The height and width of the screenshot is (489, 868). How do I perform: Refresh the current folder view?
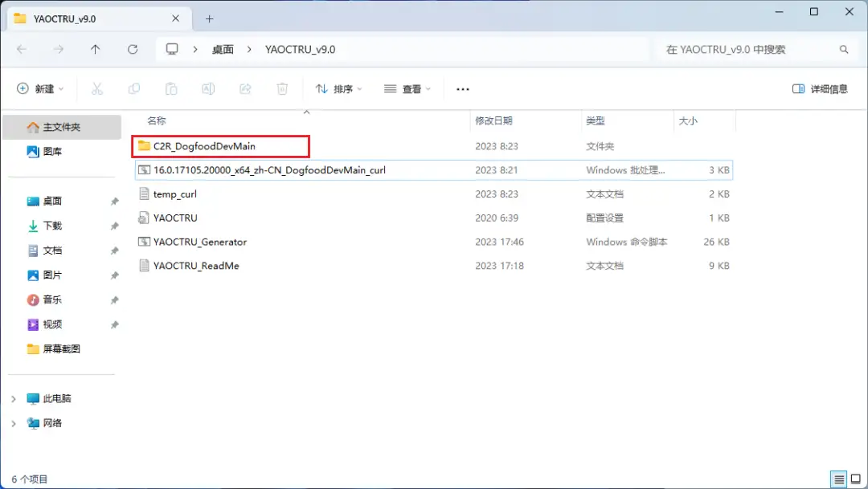(x=132, y=49)
